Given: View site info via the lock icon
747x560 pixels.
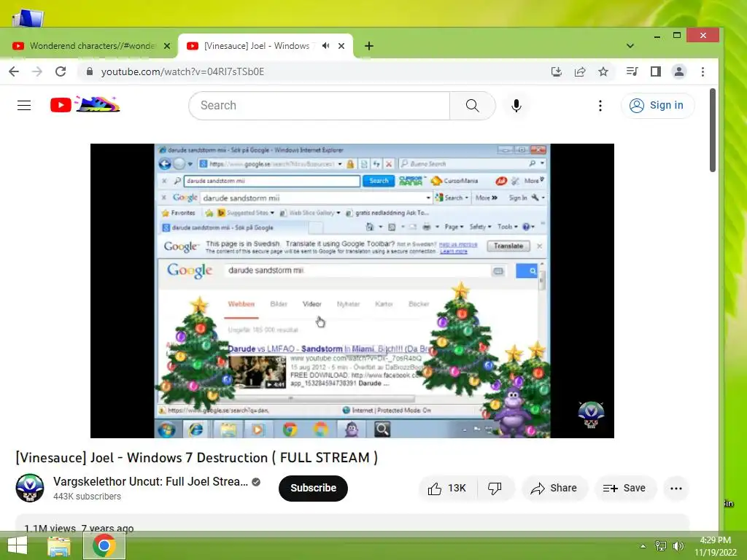Looking at the screenshot, I should [89, 72].
